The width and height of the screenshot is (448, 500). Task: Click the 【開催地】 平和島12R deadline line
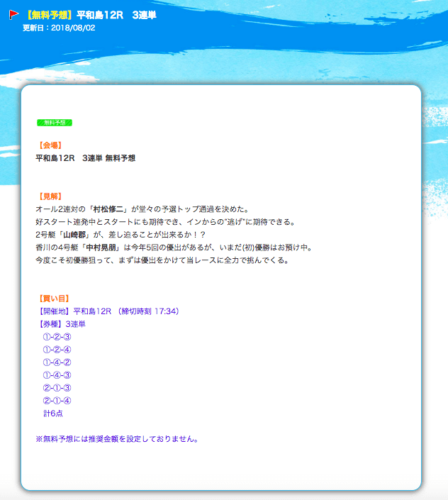106,311
